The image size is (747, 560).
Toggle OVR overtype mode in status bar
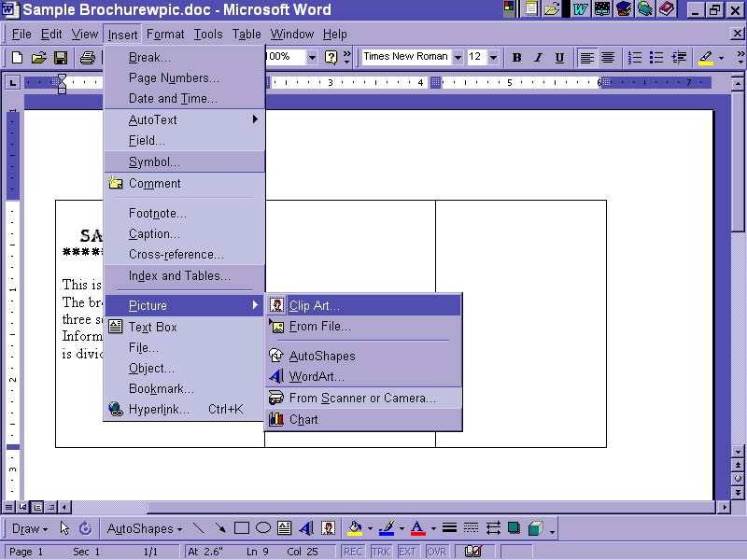coord(437,552)
